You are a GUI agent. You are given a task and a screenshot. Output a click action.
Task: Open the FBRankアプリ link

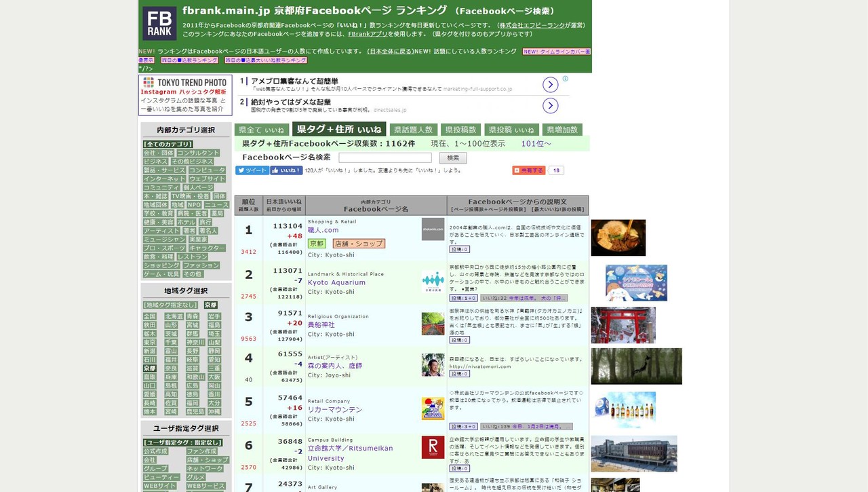tap(367, 34)
